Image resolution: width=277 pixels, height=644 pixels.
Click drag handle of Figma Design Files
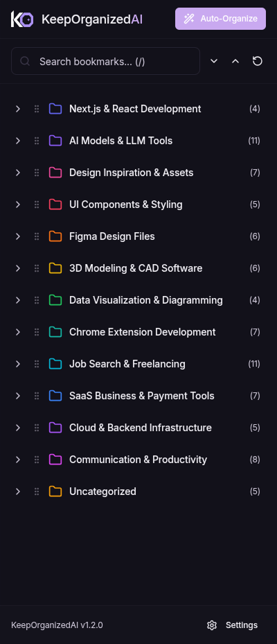(37, 236)
